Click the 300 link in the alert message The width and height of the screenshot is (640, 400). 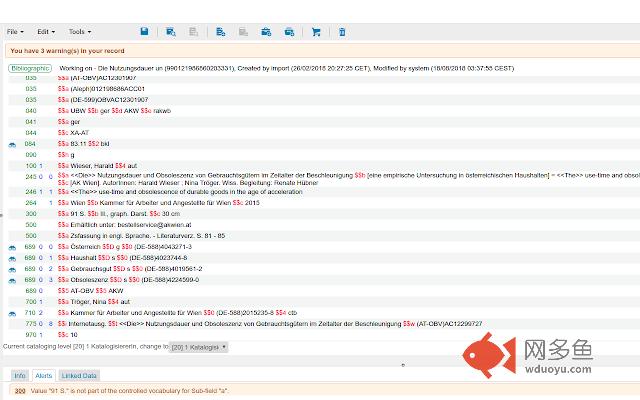click(x=20, y=391)
